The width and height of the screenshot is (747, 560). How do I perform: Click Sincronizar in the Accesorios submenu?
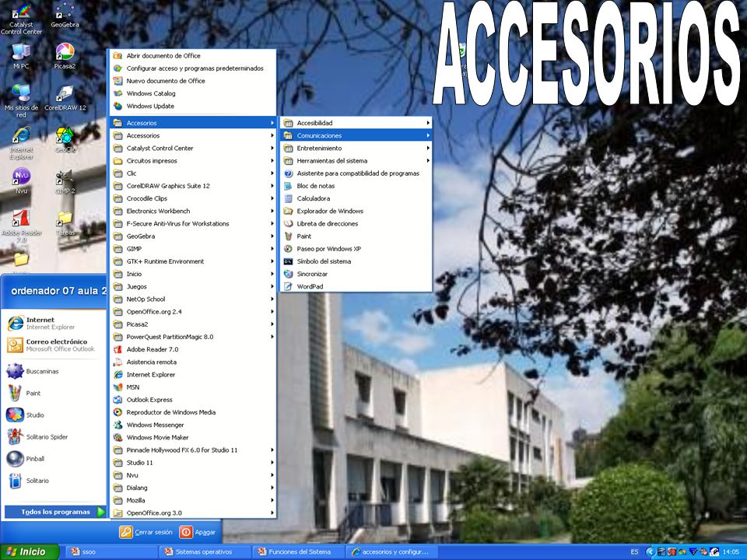[x=356, y=274]
